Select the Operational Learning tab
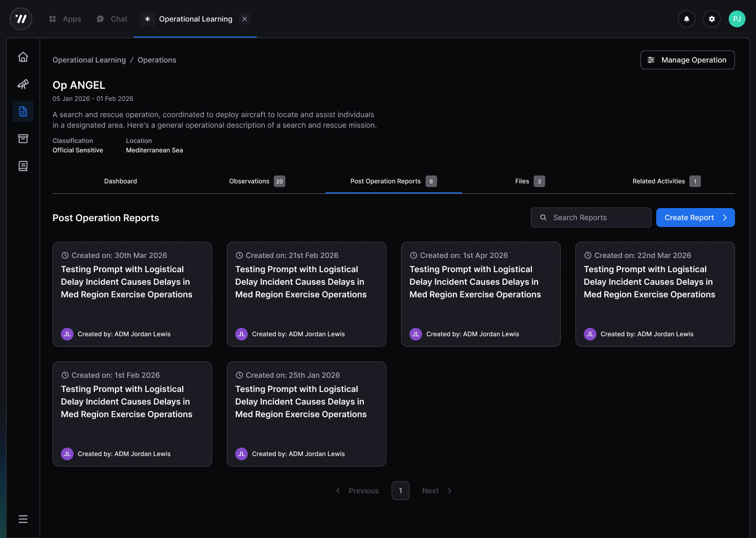Viewport: 756px width, 538px height. 195,19
